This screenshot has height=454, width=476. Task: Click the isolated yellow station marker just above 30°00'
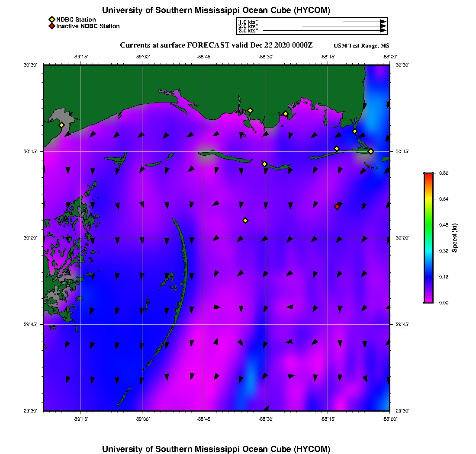[x=246, y=221]
